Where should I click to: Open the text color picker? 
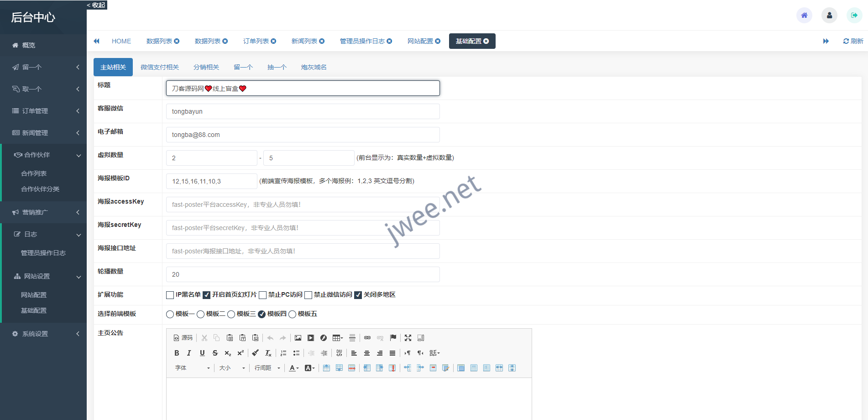(x=294, y=368)
